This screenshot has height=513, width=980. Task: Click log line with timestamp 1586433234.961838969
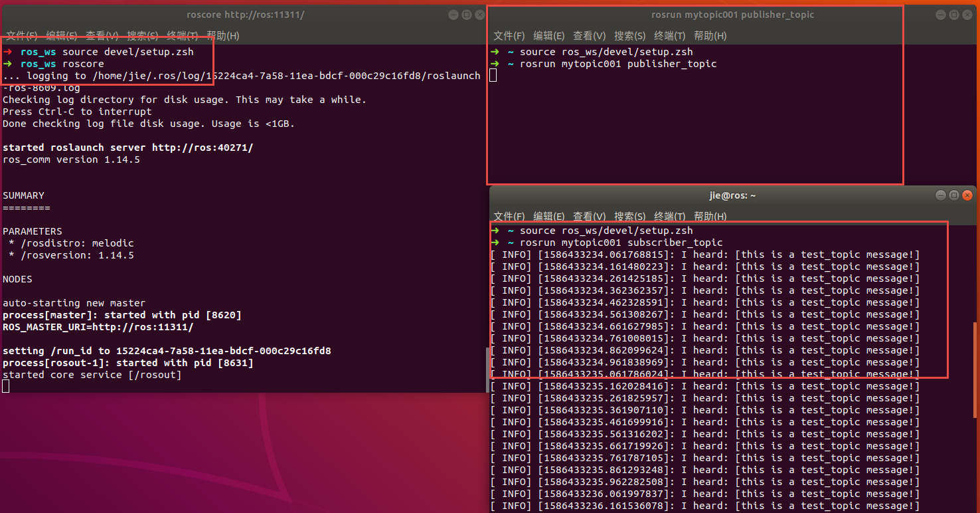tap(705, 362)
